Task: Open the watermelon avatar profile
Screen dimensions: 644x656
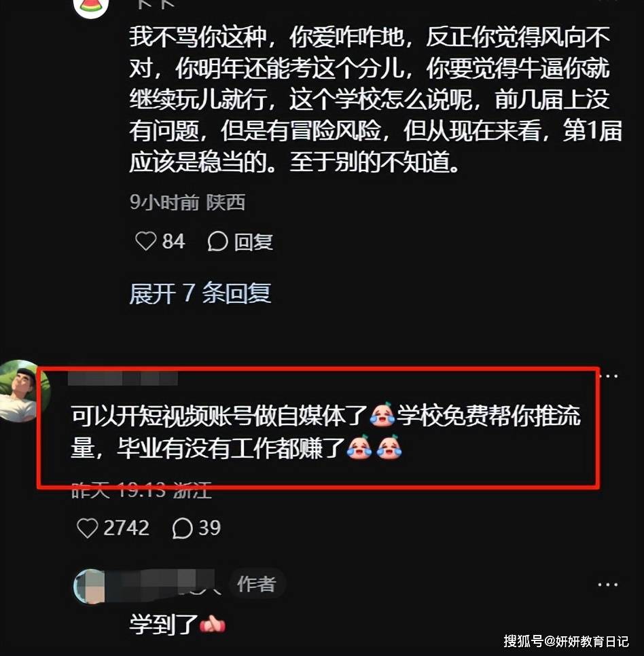Action: [x=91, y=6]
